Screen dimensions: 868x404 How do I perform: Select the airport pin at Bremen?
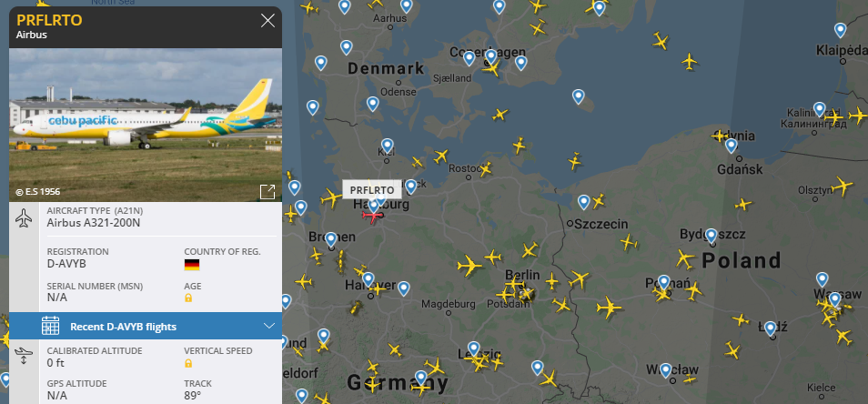click(331, 239)
